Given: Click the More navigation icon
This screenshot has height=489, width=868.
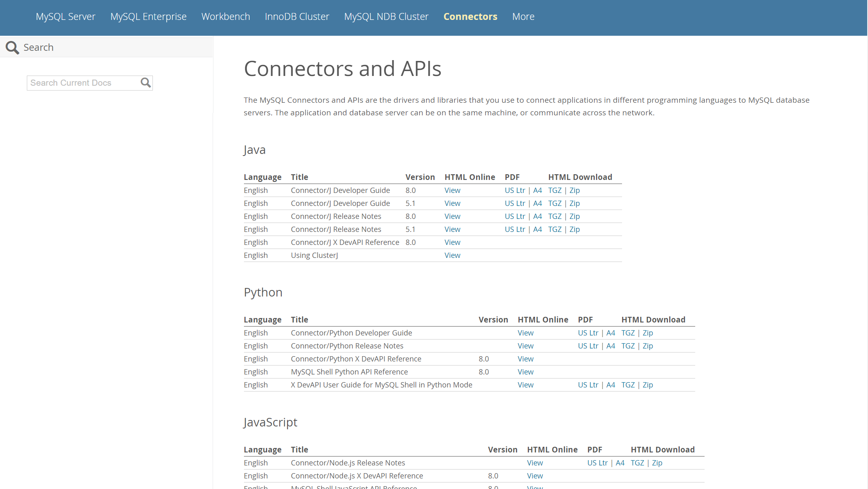Looking at the screenshot, I should 523,16.
